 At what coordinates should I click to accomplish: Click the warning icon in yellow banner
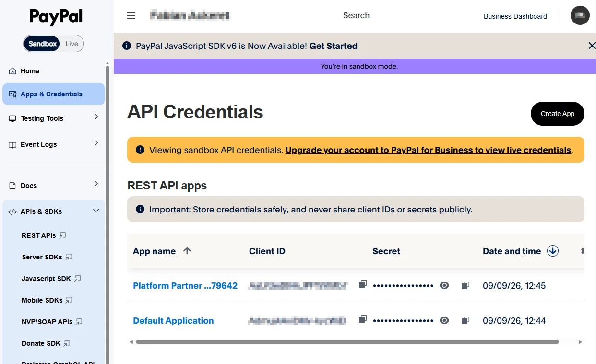point(140,150)
